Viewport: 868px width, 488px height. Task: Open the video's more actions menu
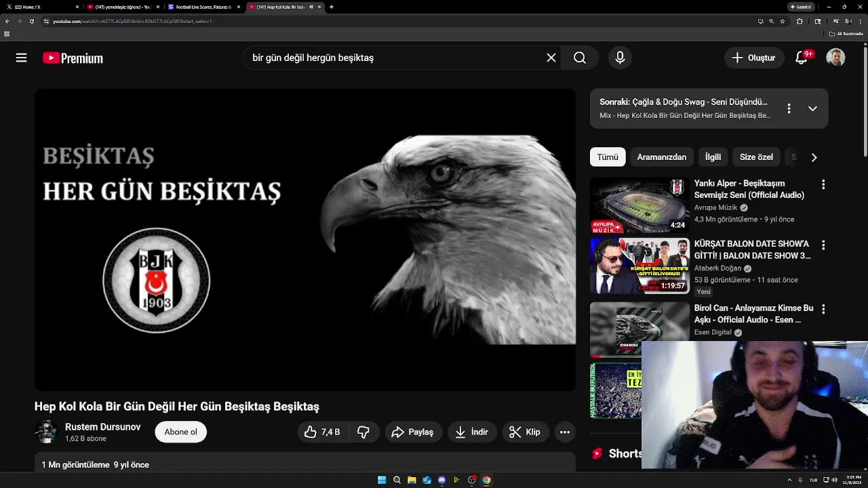[x=564, y=432]
